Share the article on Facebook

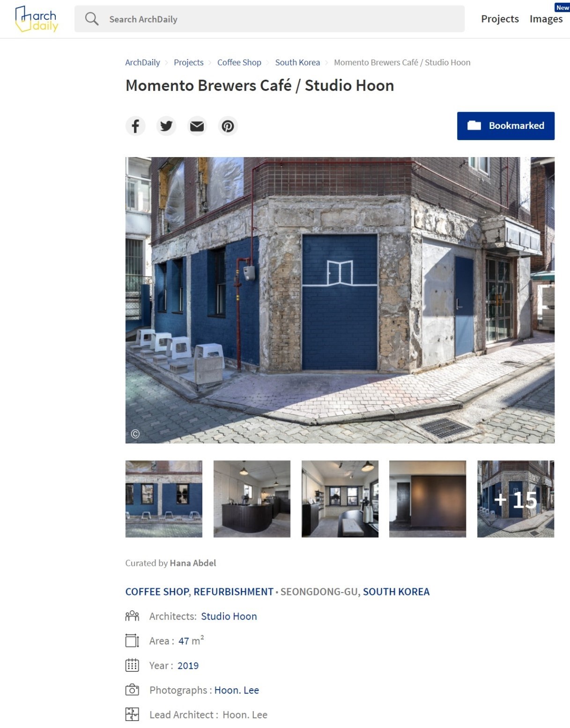(x=135, y=126)
